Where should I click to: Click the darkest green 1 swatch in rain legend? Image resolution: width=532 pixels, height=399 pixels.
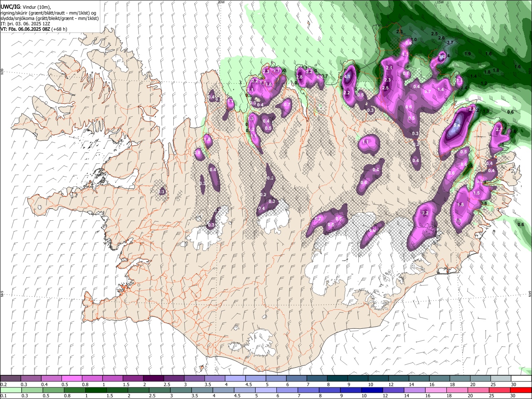pyautogui.click(x=96, y=390)
